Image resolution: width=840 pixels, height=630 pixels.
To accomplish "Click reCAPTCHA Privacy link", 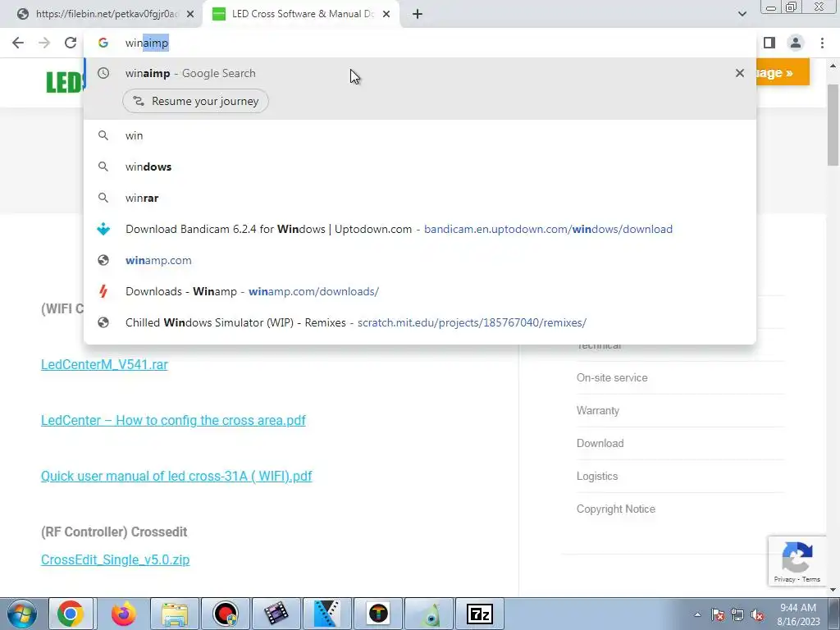I will pyautogui.click(x=784, y=579).
